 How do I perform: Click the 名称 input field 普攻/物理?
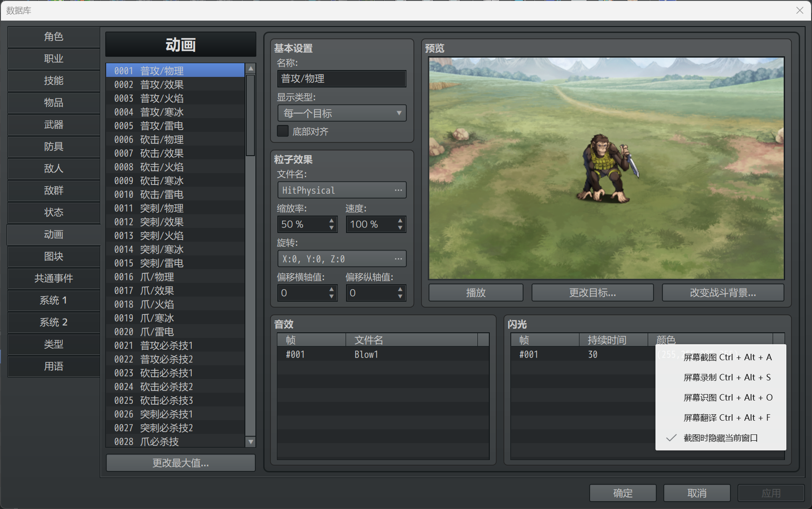coord(342,79)
